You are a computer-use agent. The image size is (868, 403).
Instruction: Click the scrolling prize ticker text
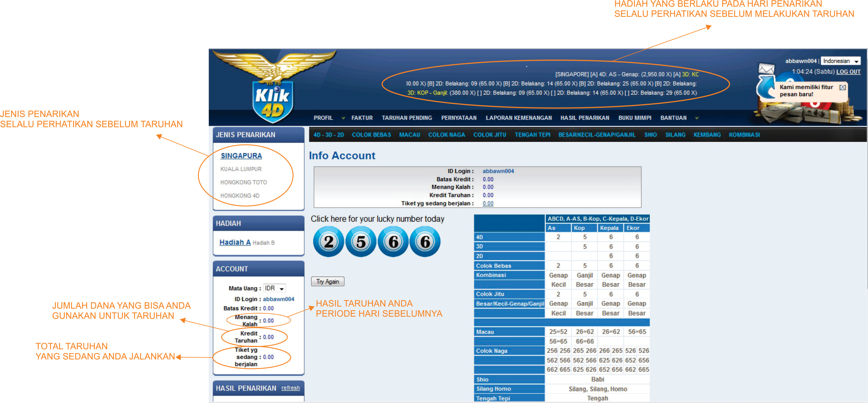tap(553, 84)
